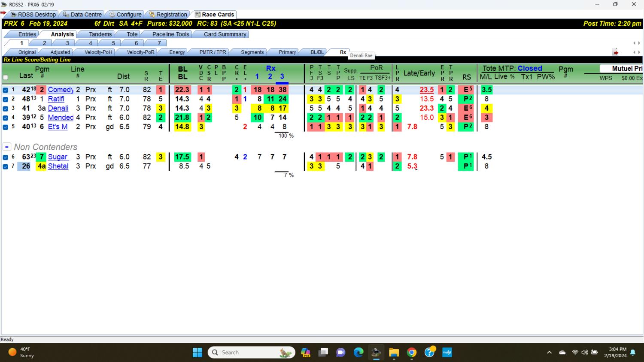Open the Wi-Fi network tray icon
The image size is (644, 362).
coord(575,353)
